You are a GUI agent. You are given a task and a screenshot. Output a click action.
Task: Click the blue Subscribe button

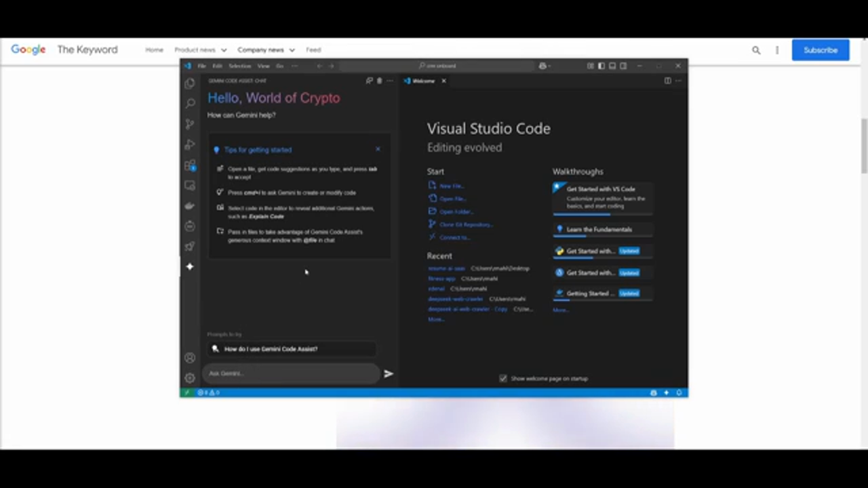point(821,50)
